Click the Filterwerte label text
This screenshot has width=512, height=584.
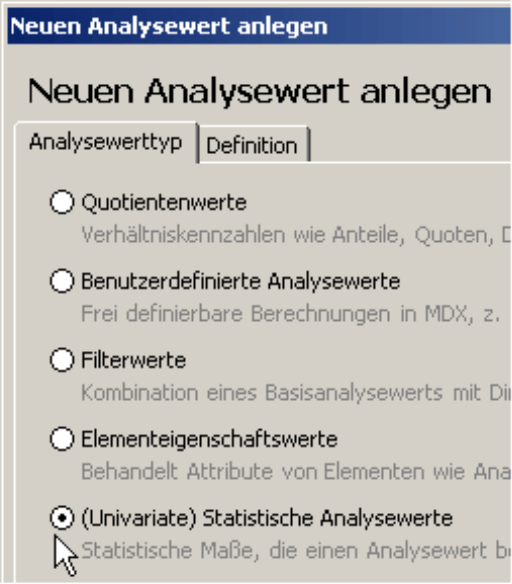point(134,360)
